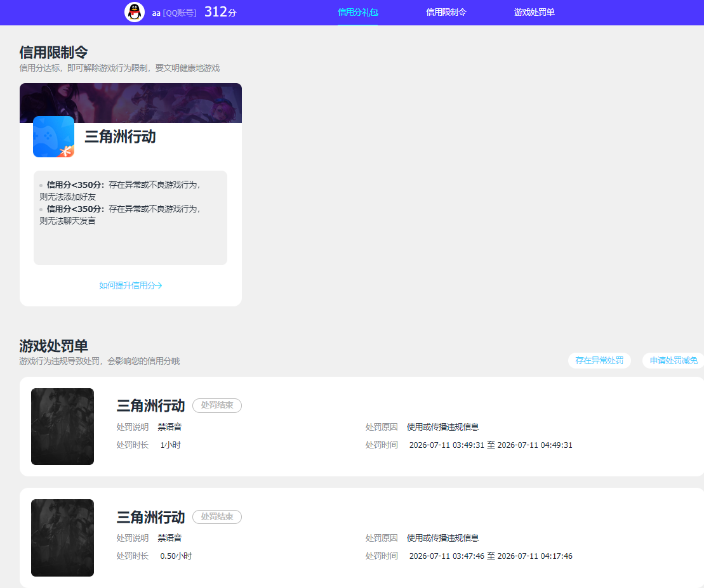The width and height of the screenshot is (704, 588).
Task: Click the 三角洲行动 title in the 0.50小时 penalty card
Action: pos(150,517)
